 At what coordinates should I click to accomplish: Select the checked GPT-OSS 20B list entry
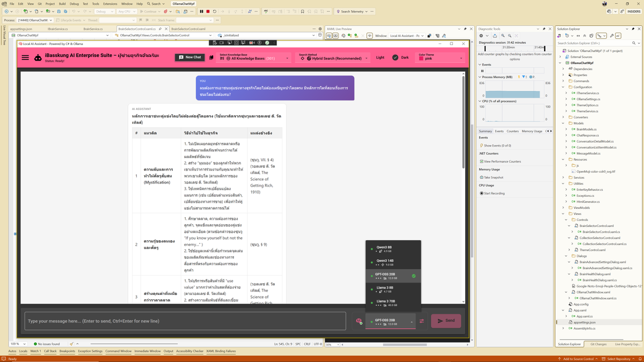point(393,276)
